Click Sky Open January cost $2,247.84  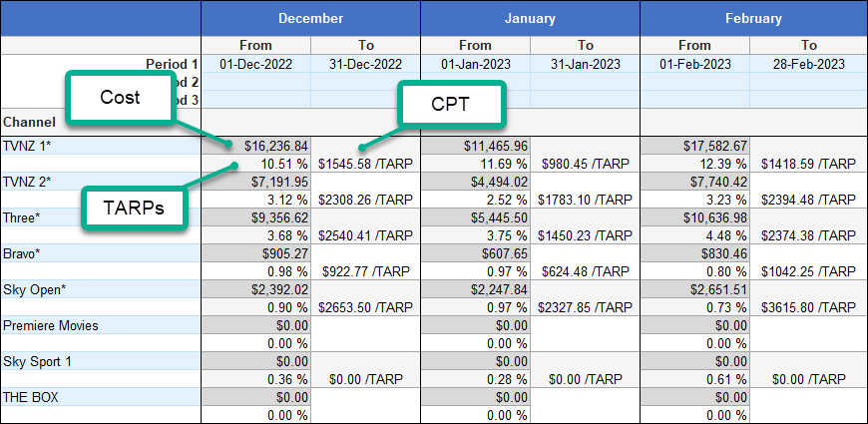coord(475,289)
